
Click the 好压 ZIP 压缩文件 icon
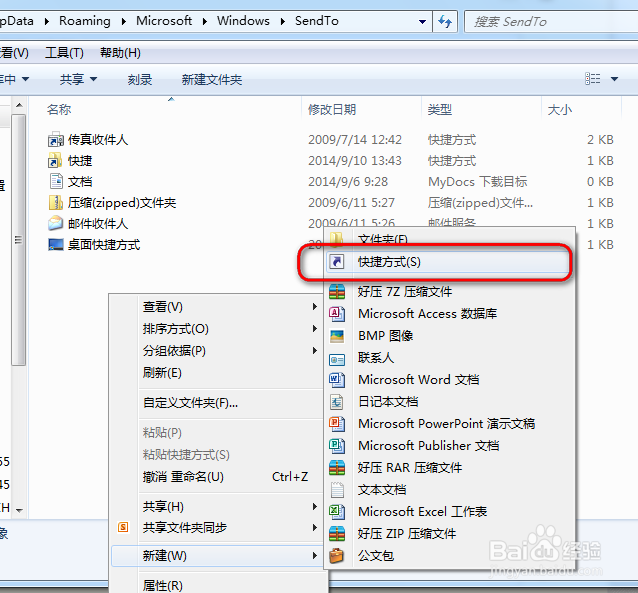[x=337, y=534]
